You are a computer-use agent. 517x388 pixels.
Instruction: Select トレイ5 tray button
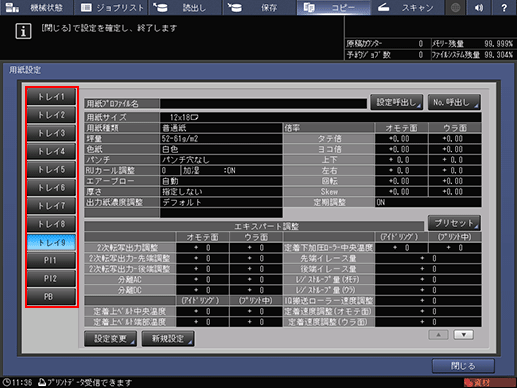click(x=51, y=169)
